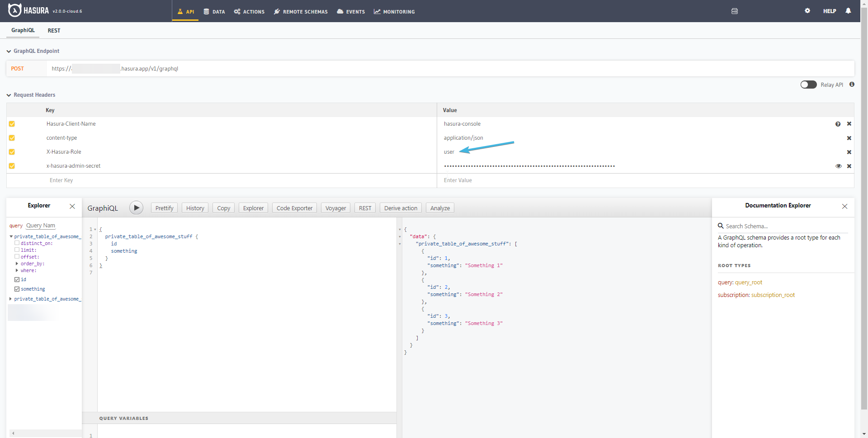The image size is (868, 438).
Task: Delete the x-hasura-admin-secret header
Action: [849, 166]
